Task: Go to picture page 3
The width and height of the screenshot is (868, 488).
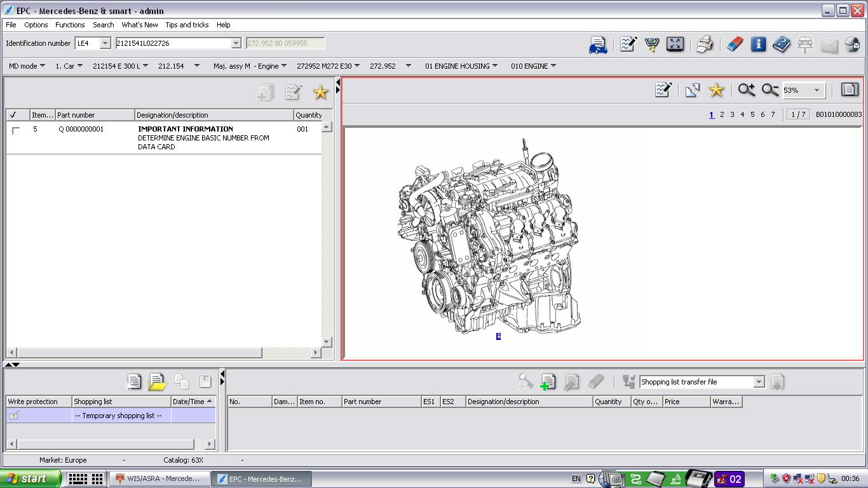Action: pos(732,115)
